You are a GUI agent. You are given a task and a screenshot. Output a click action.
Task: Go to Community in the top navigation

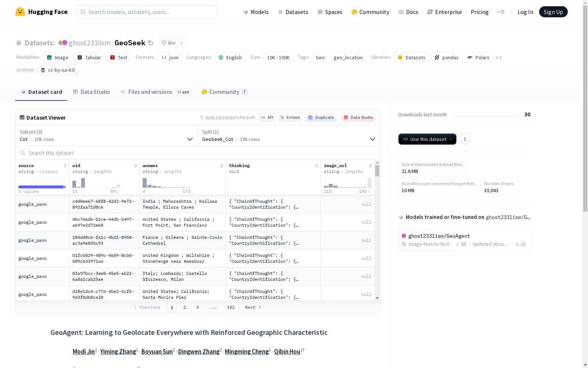(370, 12)
